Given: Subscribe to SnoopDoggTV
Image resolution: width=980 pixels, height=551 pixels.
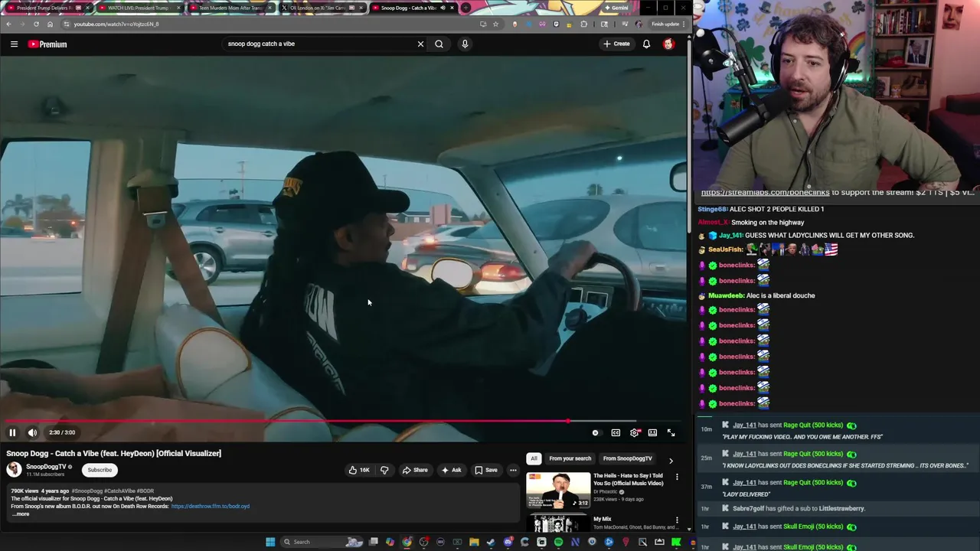Looking at the screenshot, I should pyautogui.click(x=100, y=470).
